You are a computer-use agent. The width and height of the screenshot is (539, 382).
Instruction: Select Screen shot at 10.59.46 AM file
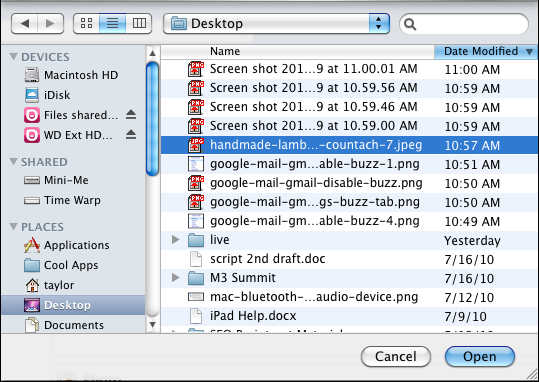point(350,107)
